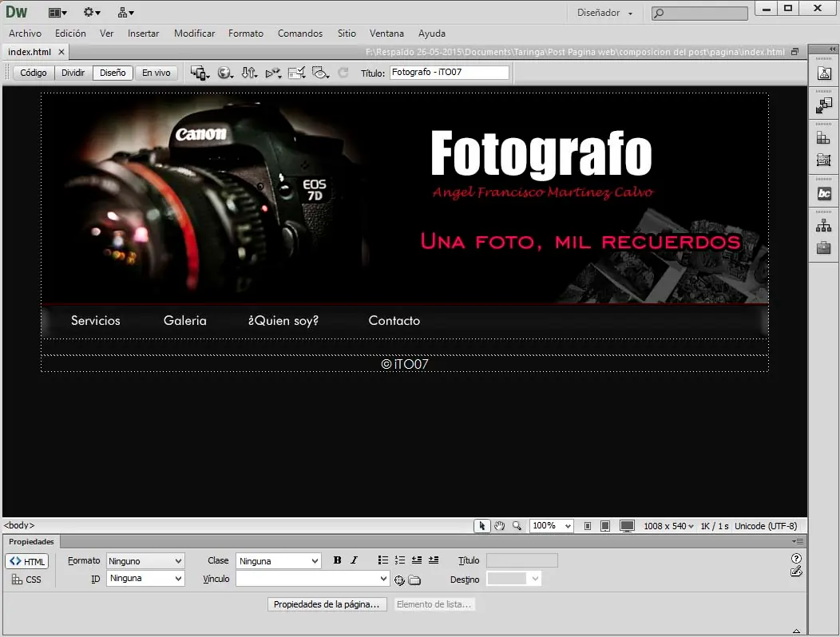Click the Refresh design view icon
840x637 pixels.
tap(343, 73)
